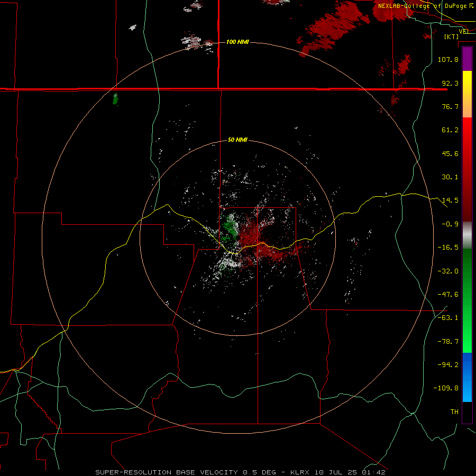Viewport: 476px width, 476px height.
Task: Click the -109.8 velocity scale value
Action: pyautogui.click(x=446, y=388)
